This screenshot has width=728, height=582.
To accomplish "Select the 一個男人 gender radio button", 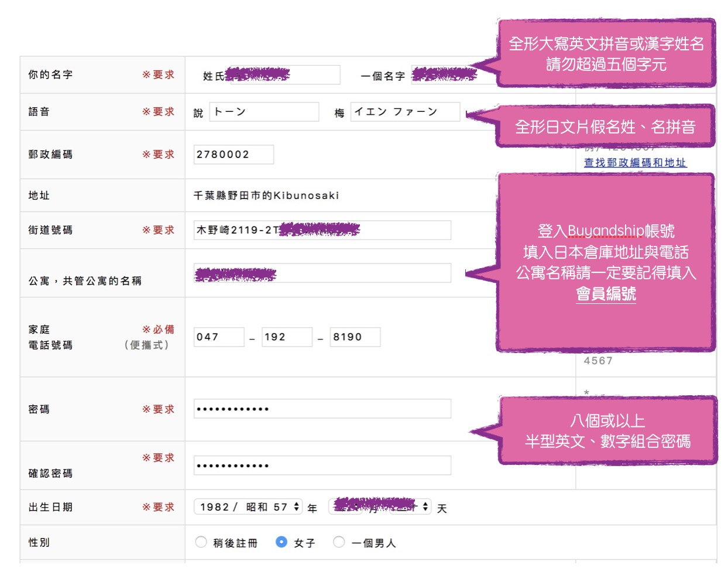I will 339,542.
